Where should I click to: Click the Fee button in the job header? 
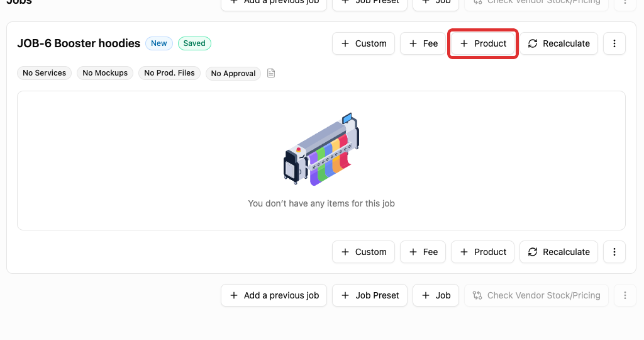pyautogui.click(x=423, y=43)
